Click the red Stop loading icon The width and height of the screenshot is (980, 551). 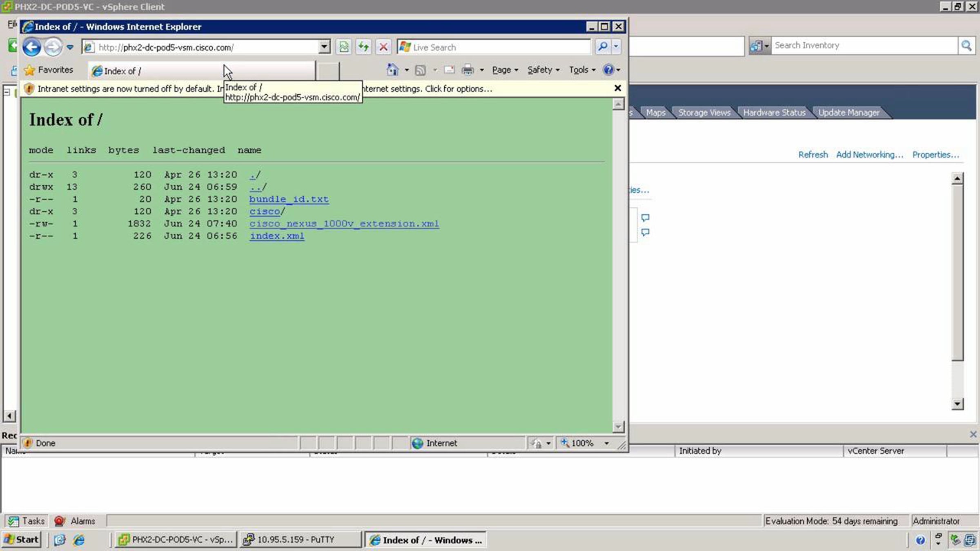click(383, 47)
